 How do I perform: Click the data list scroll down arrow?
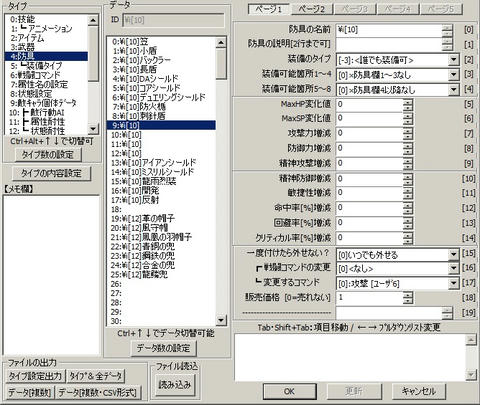[221, 321]
